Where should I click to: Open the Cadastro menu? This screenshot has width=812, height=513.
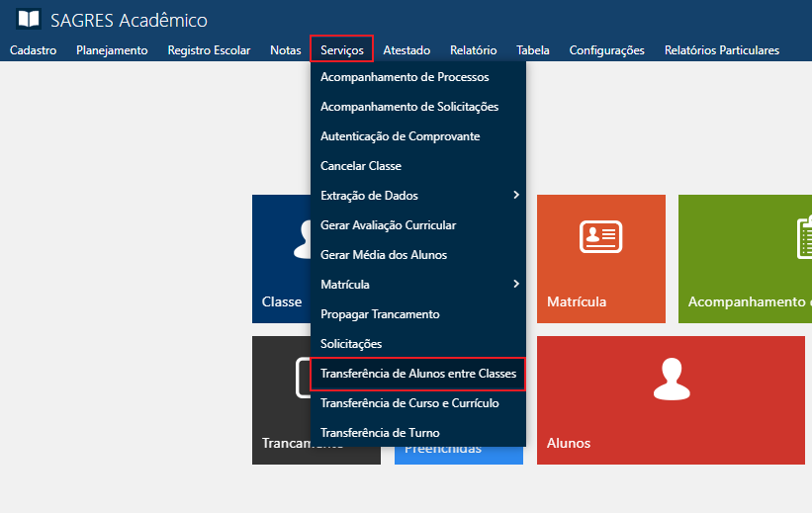[x=33, y=50]
